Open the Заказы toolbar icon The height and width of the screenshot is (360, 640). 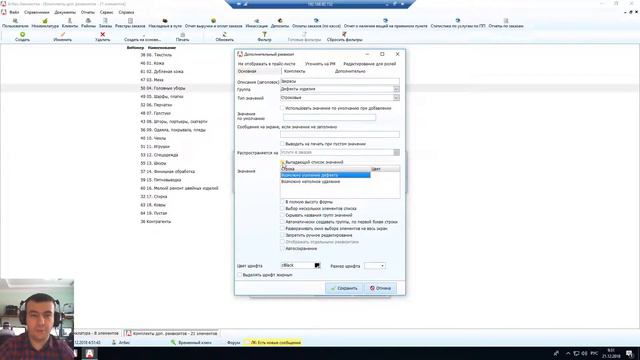coord(105,23)
